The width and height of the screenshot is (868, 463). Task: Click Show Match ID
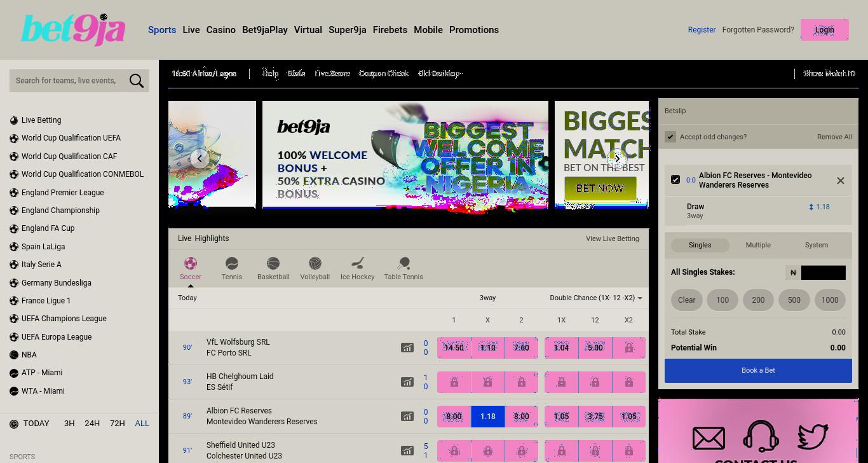[829, 74]
